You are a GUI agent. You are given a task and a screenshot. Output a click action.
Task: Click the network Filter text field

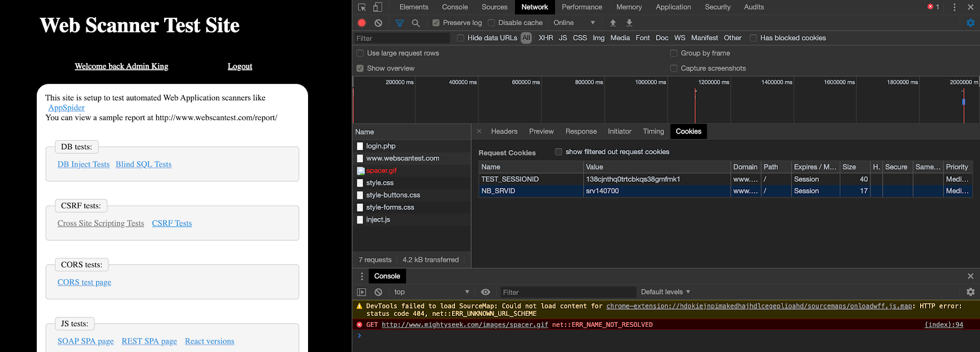click(402, 38)
